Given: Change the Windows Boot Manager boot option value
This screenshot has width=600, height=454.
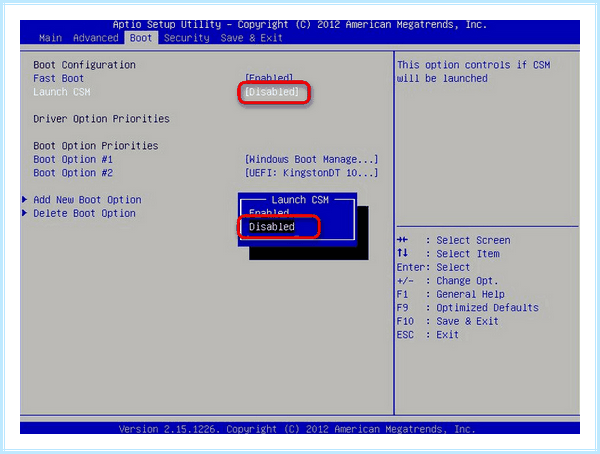Looking at the screenshot, I should (311, 159).
